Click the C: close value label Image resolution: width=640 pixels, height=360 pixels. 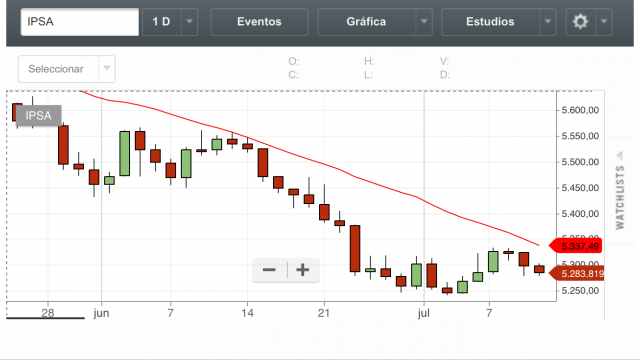(293, 75)
